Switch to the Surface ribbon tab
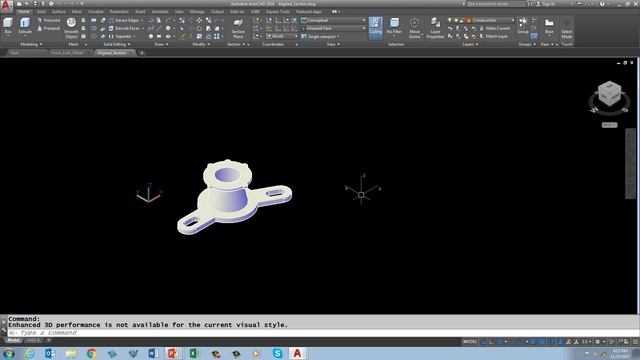The image size is (640, 360). click(x=59, y=12)
